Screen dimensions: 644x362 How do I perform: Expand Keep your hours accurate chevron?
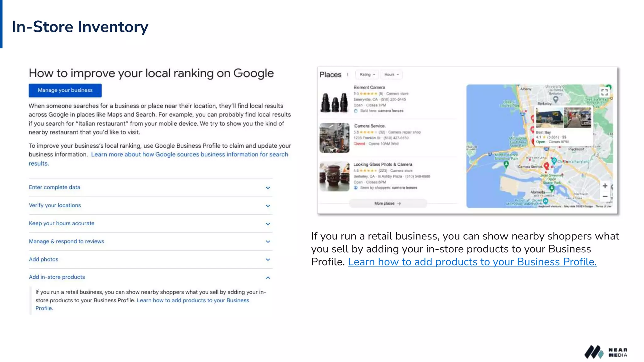[x=268, y=224]
